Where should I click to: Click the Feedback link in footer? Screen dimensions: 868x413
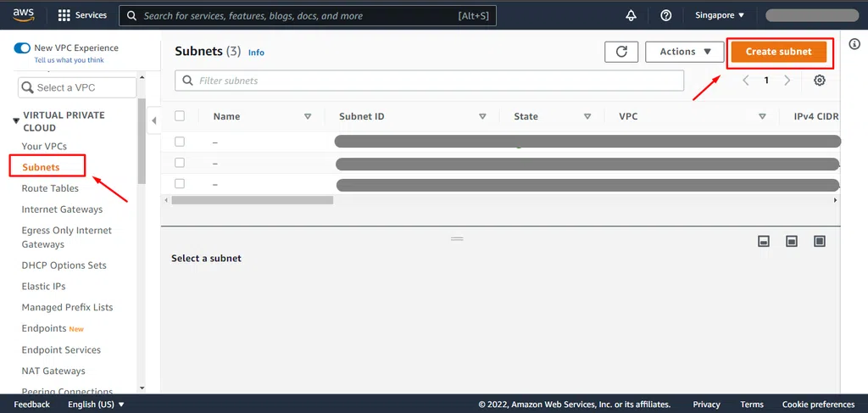[31, 405]
